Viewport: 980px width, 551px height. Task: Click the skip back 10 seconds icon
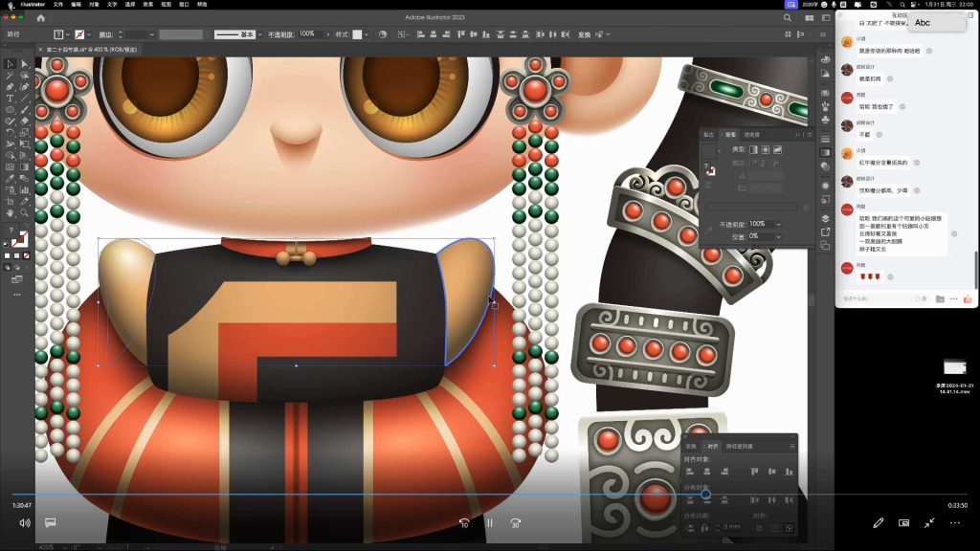tap(464, 523)
